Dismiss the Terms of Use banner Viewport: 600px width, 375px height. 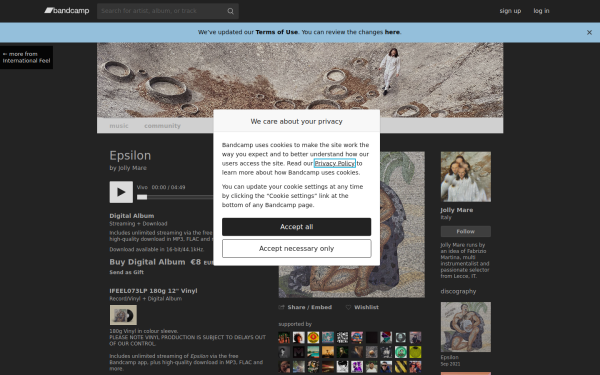[x=589, y=33]
